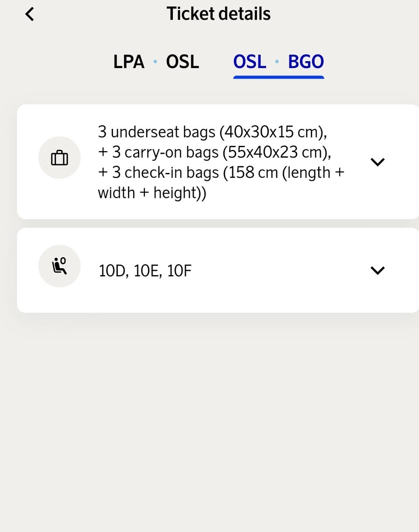Click the LPA airport code
The height and width of the screenshot is (532, 419).
pos(129,62)
